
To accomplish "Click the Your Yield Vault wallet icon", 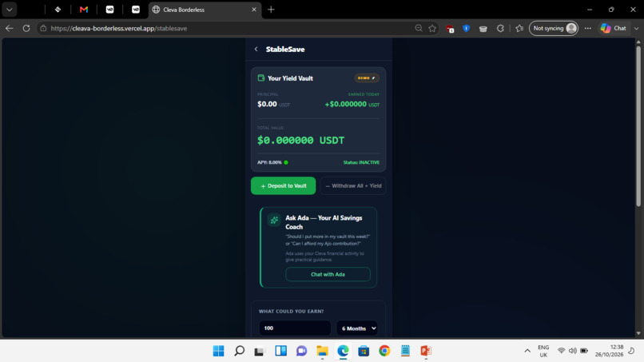I will pyautogui.click(x=260, y=78).
